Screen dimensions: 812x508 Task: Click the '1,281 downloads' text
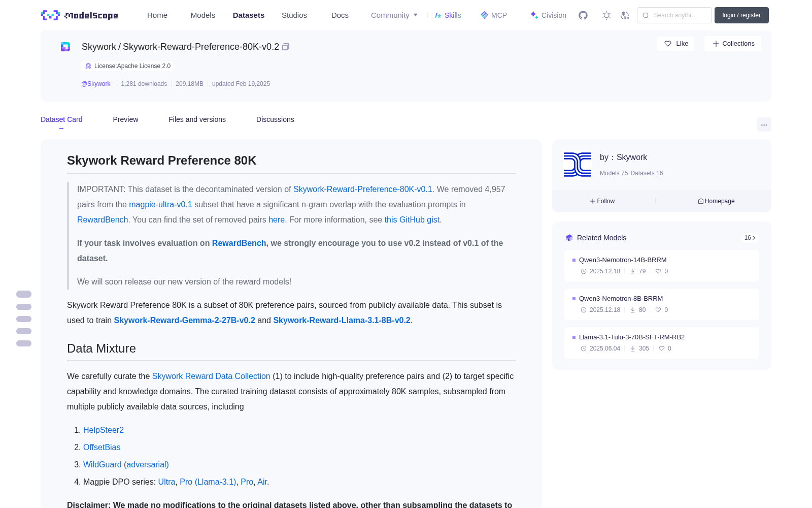tap(144, 84)
